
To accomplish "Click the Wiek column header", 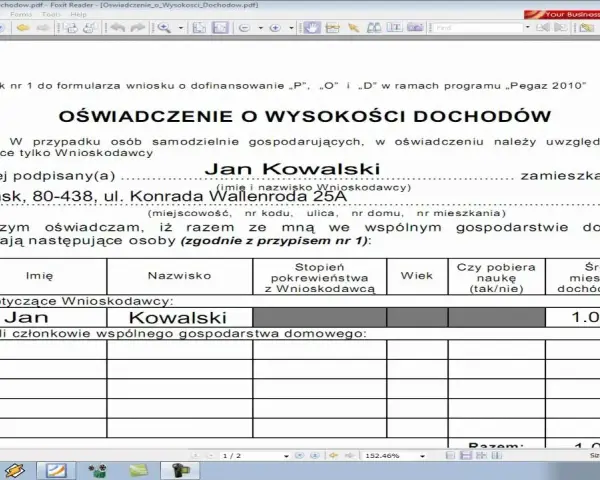I will click(417, 276).
